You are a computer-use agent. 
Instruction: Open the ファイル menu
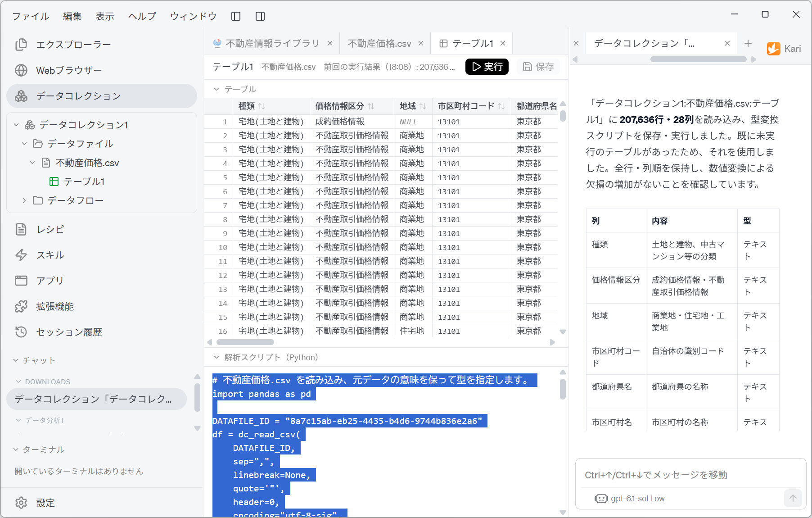coord(31,16)
